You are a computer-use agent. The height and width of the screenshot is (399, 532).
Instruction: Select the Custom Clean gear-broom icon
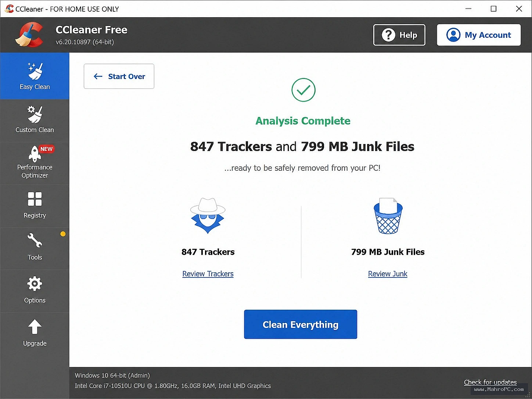(35, 115)
